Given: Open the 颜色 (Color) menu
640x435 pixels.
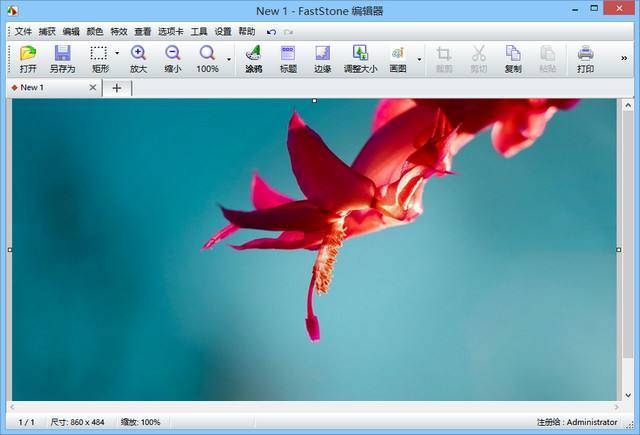Looking at the screenshot, I should 95,31.
